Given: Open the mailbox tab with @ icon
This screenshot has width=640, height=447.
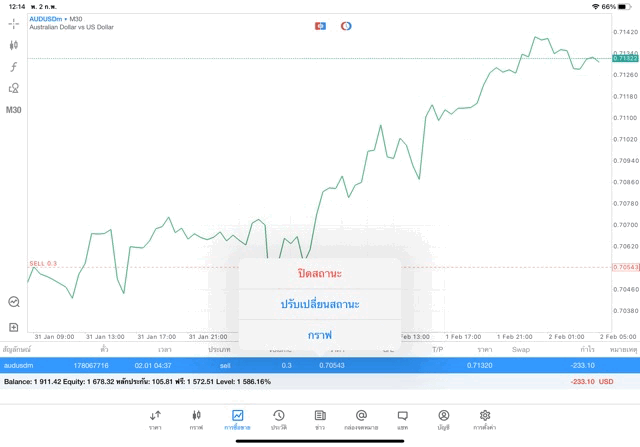Looking at the screenshot, I should pyautogui.click(x=361, y=419).
